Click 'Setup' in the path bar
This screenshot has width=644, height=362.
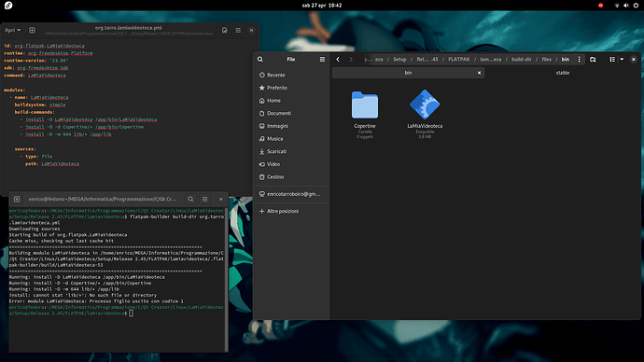(x=399, y=59)
